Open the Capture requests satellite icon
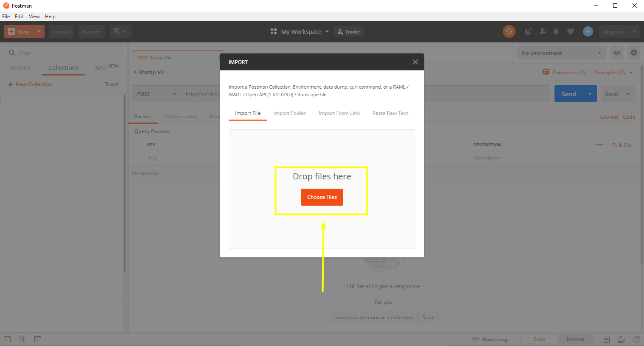 pyautogui.click(x=528, y=31)
